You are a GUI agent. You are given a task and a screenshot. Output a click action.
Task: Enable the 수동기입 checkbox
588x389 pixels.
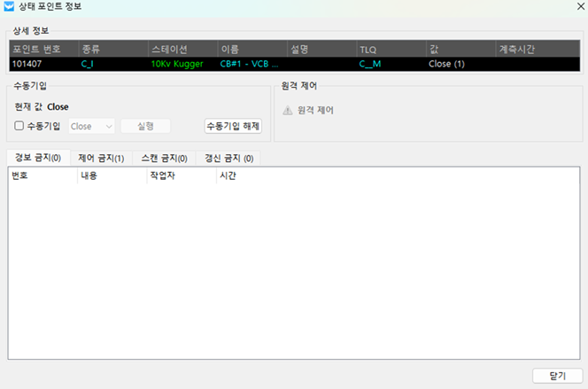pyautogui.click(x=19, y=126)
